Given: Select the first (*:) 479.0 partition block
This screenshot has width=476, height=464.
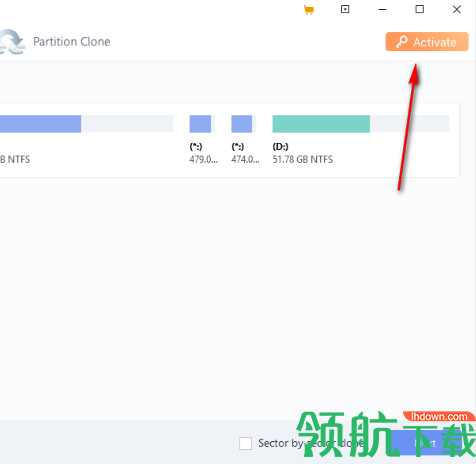Looking at the screenshot, I should [x=202, y=124].
